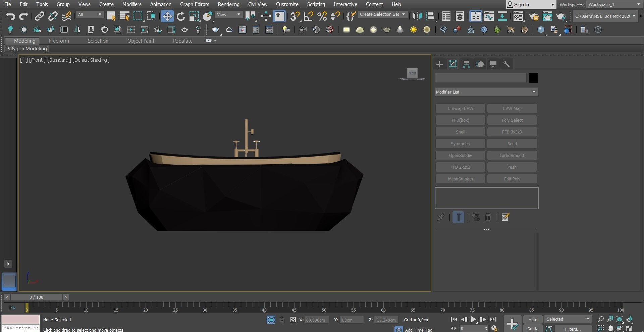Open the Create panel plus tab

[x=439, y=64]
